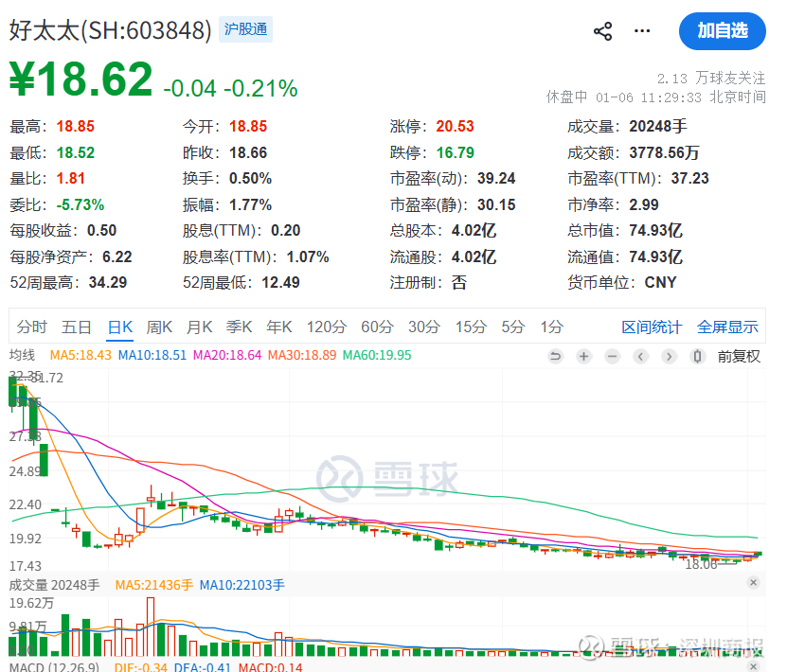
Task: Open the 前复权 adjustment dropdown
Action: (739, 357)
